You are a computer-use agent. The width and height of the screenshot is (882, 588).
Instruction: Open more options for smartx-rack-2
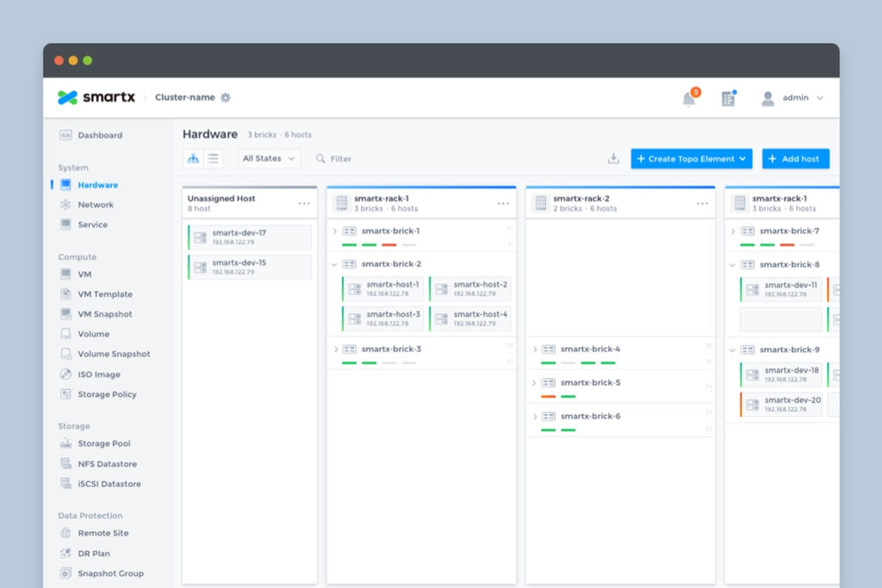tap(702, 204)
